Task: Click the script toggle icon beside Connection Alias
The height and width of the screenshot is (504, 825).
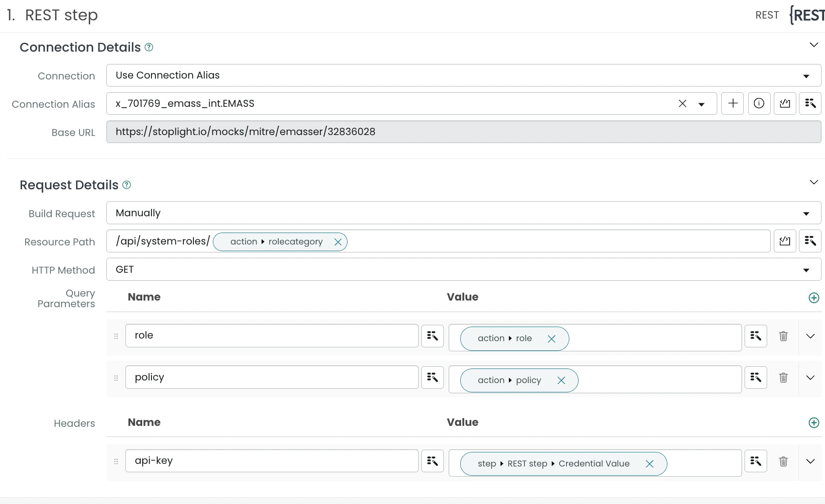Action: click(x=785, y=103)
